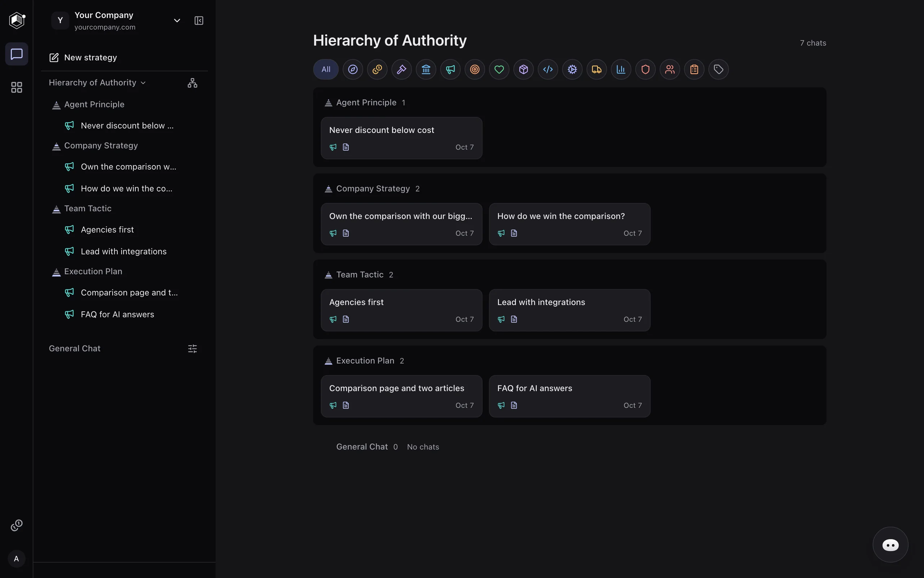Select the delivery truck filter icon
Image resolution: width=924 pixels, height=578 pixels.
(597, 70)
